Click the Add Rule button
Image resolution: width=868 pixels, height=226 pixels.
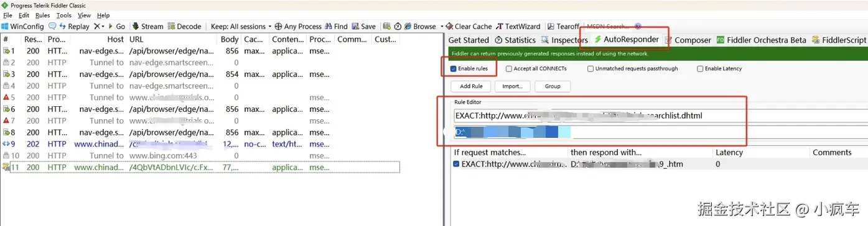click(472, 86)
